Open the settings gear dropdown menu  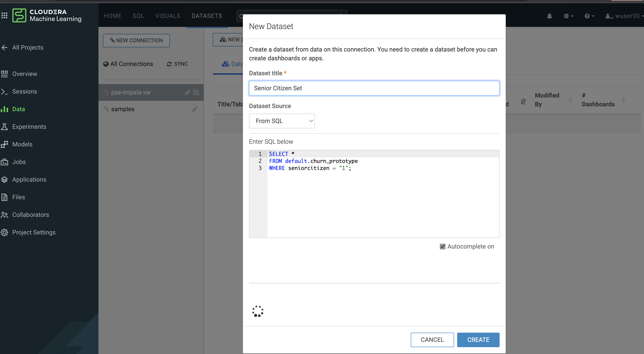coord(568,16)
